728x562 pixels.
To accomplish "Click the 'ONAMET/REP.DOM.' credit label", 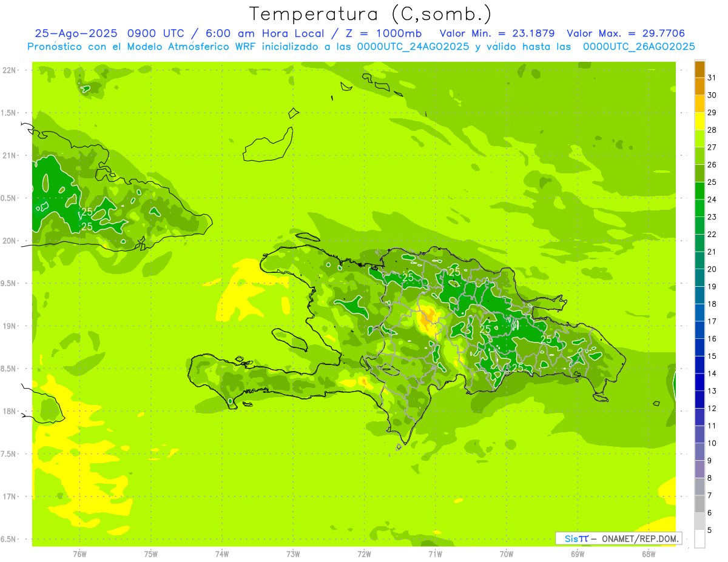I will 639,538.
